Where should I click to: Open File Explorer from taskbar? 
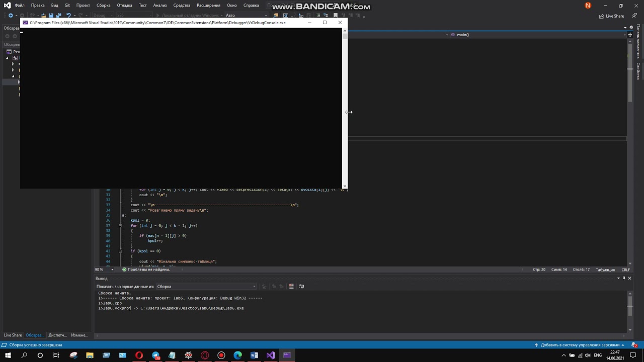click(90, 355)
